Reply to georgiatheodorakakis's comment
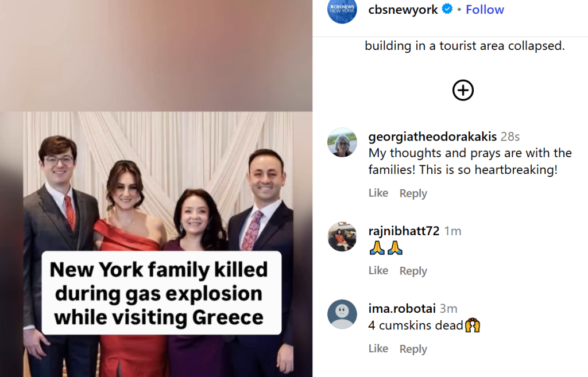 413,193
